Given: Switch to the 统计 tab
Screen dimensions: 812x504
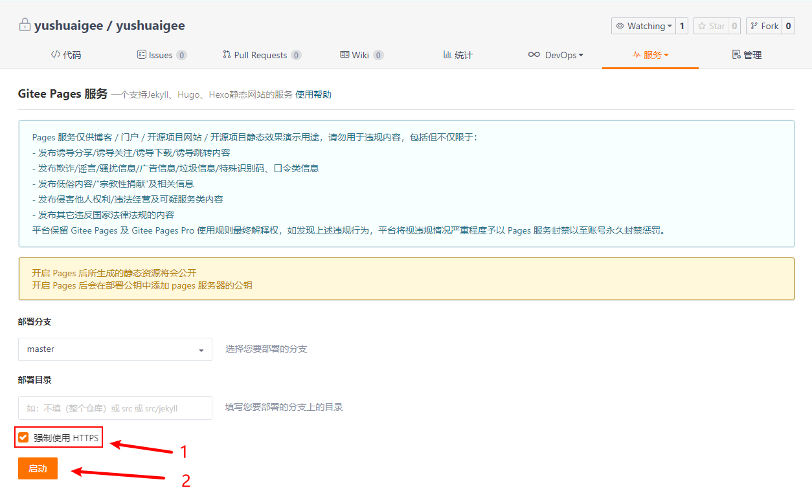Looking at the screenshot, I should pyautogui.click(x=458, y=55).
